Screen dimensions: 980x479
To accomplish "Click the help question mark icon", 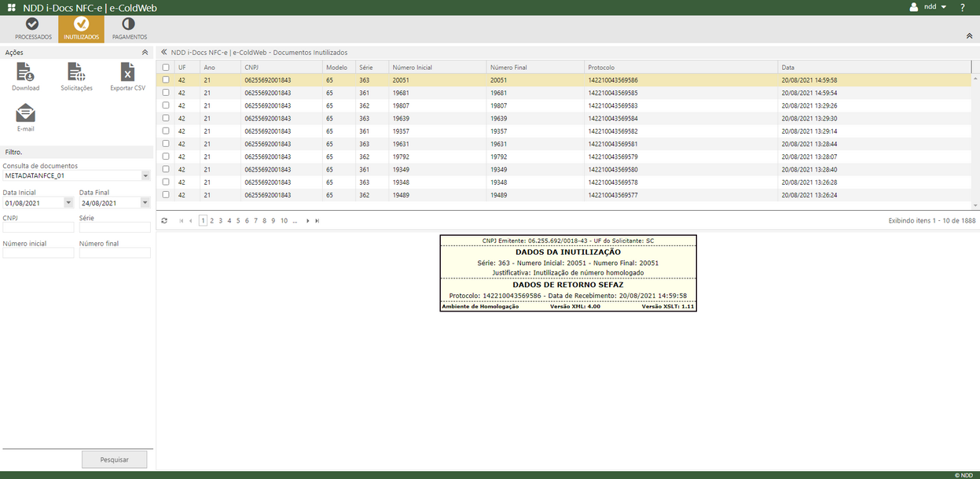I will tap(962, 7).
